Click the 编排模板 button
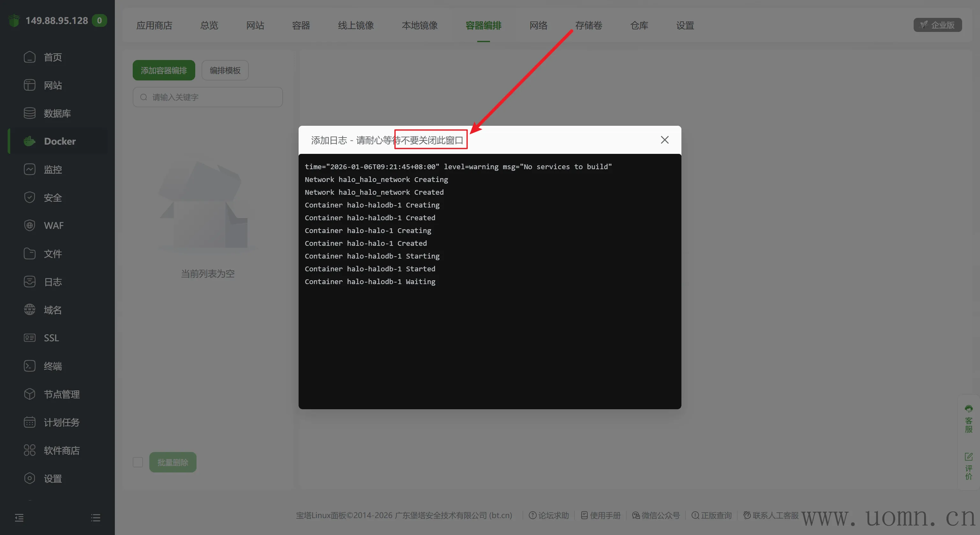The image size is (980, 535). coord(225,71)
